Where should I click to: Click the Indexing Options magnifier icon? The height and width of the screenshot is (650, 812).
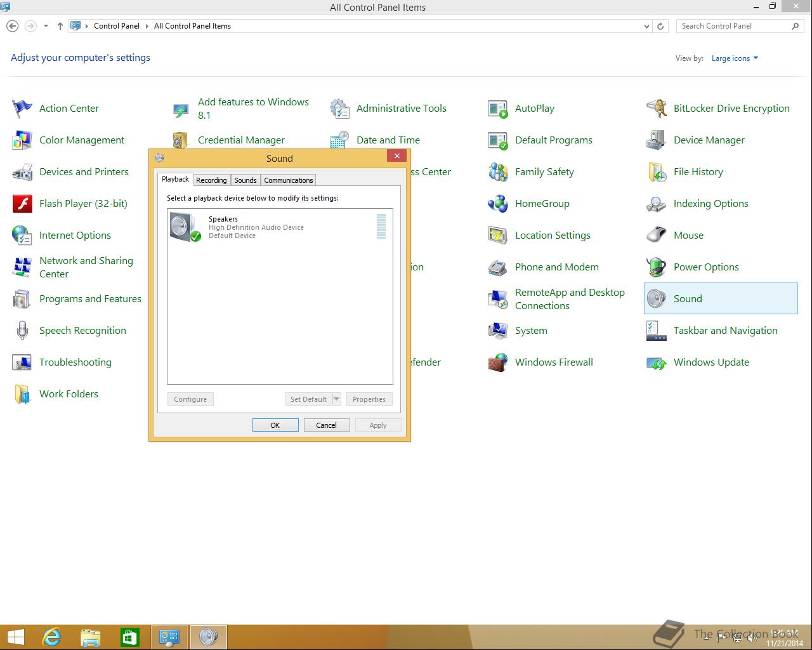pos(657,204)
